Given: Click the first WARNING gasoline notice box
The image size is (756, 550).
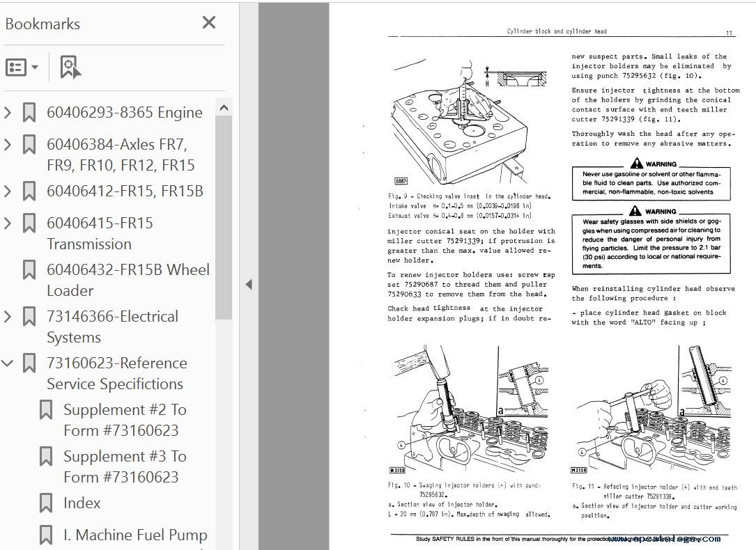Looking at the screenshot, I should pyautogui.click(x=651, y=180).
